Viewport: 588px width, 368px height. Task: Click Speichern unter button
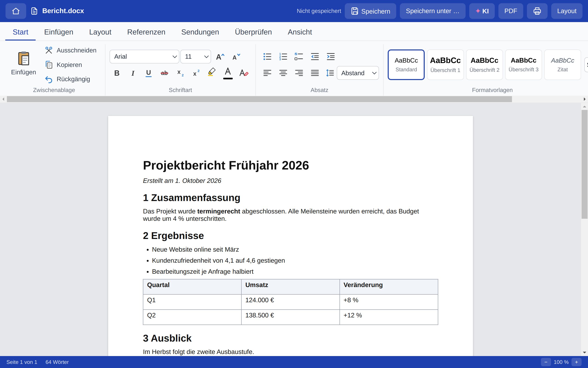coord(433,11)
